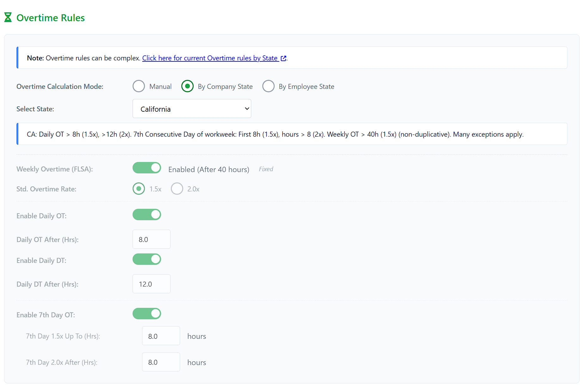Screen dimensions: 586x392
Task: Click the hourglass icon beside Overtime Rules
Action: (8, 17)
